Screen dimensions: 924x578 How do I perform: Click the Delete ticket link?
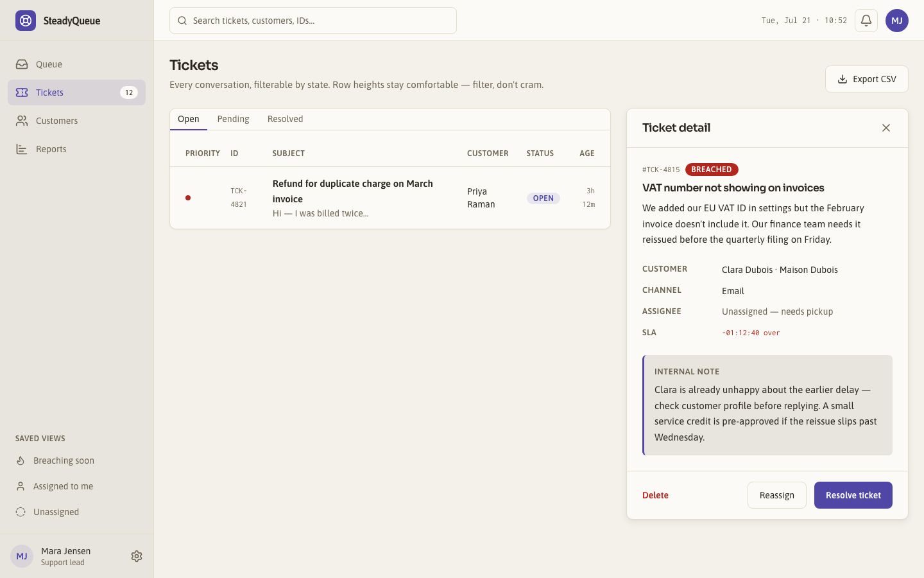655,495
